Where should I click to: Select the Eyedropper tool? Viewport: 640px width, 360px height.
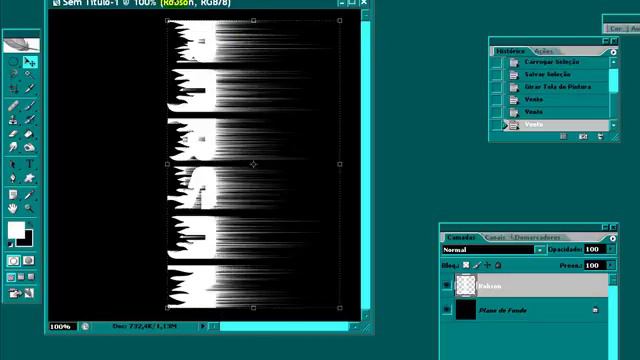pos(29,195)
